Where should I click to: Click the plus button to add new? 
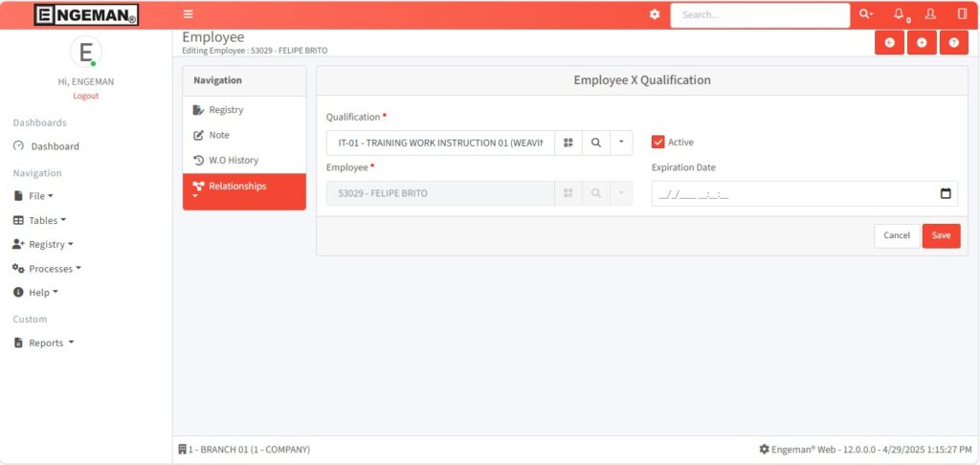point(922,43)
